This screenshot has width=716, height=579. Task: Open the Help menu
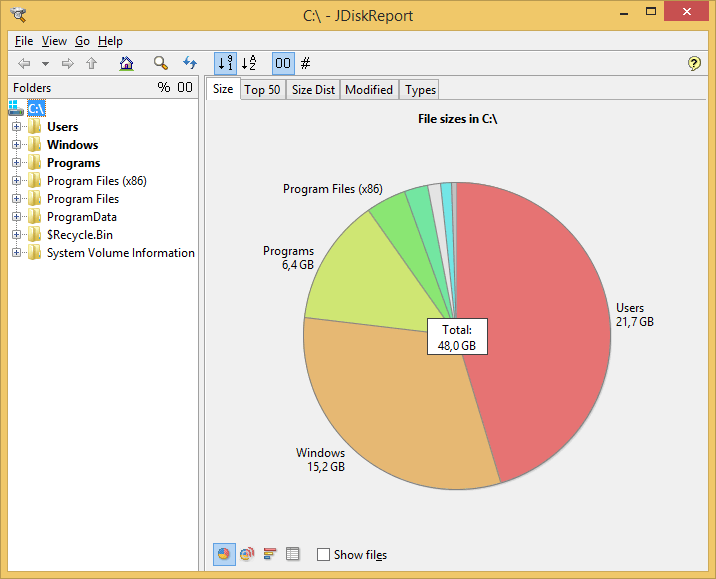pyautogui.click(x=110, y=41)
